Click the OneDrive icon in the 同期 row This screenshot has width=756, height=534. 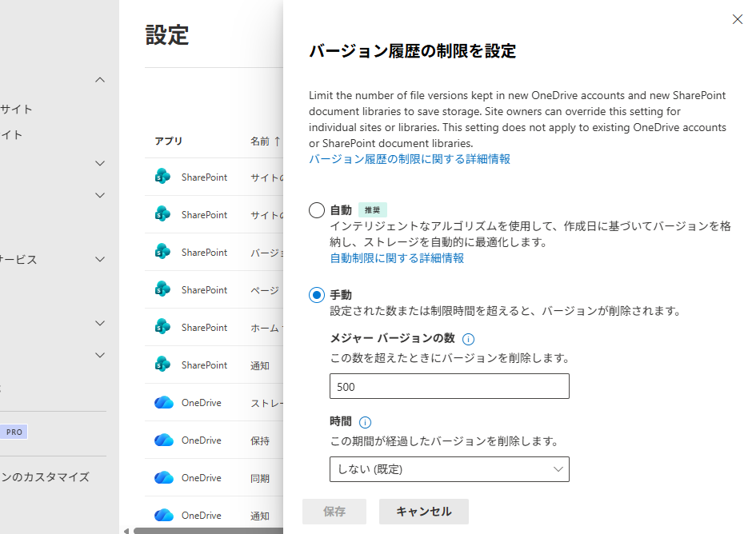tap(163, 478)
